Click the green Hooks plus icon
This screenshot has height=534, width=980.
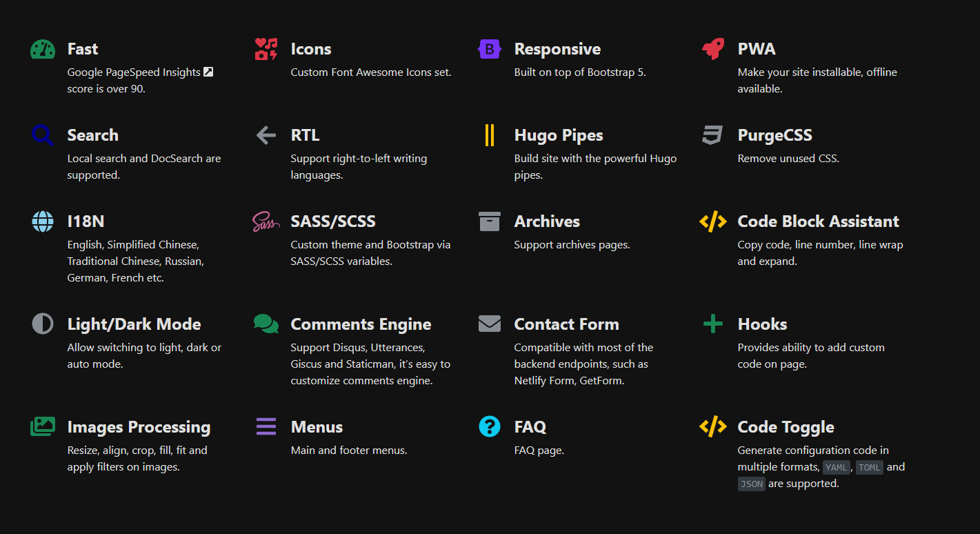click(x=712, y=324)
